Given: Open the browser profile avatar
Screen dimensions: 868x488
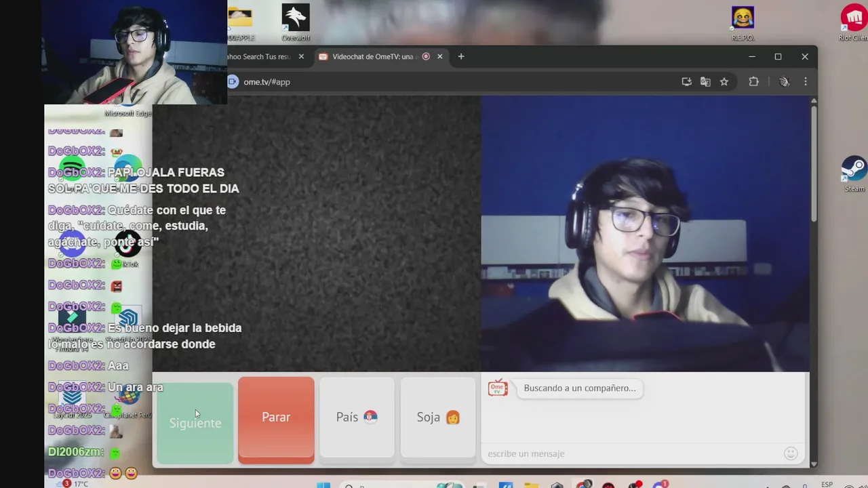Looking at the screenshot, I should coord(784,81).
